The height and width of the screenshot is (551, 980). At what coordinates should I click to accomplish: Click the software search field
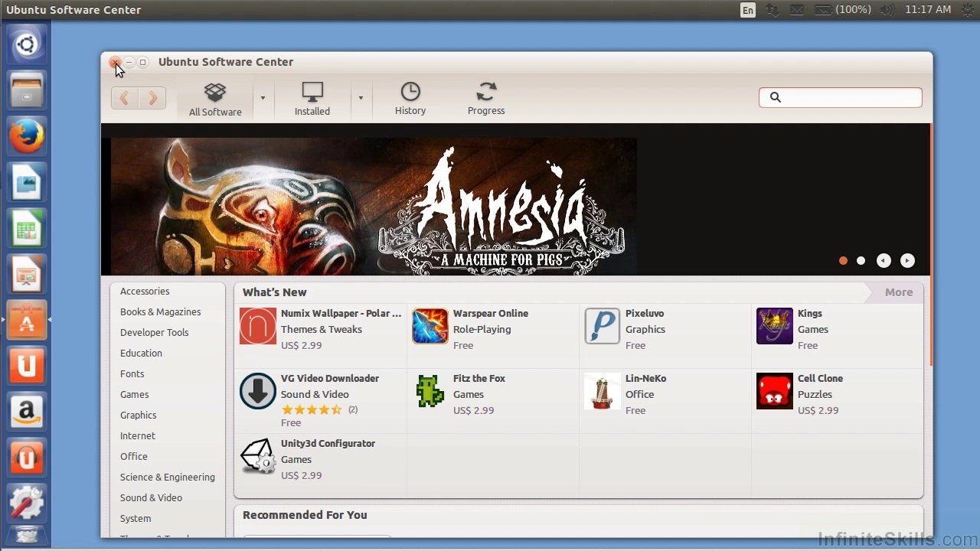(841, 97)
